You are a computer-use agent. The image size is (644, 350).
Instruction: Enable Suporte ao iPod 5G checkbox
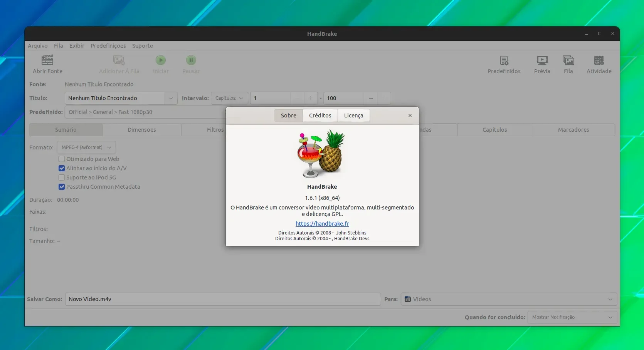pos(62,178)
